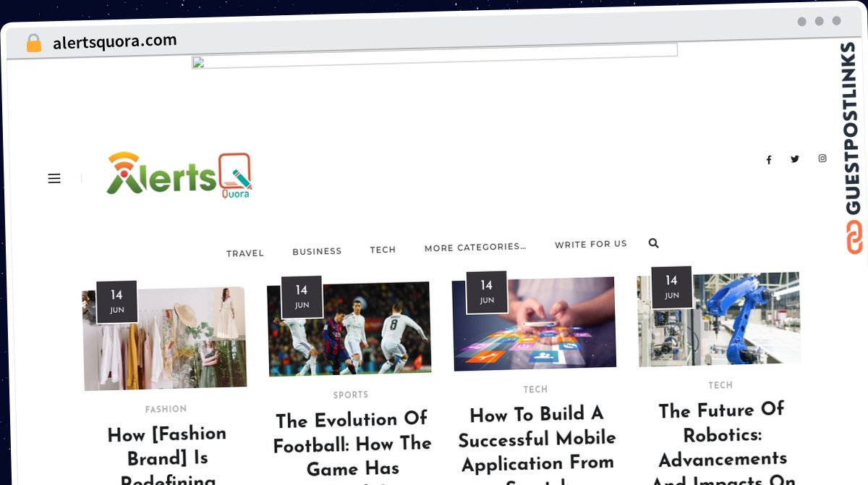Viewport: 868px width, 485px height.
Task: Open the hamburger menu icon
Action: (x=54, y=178)
